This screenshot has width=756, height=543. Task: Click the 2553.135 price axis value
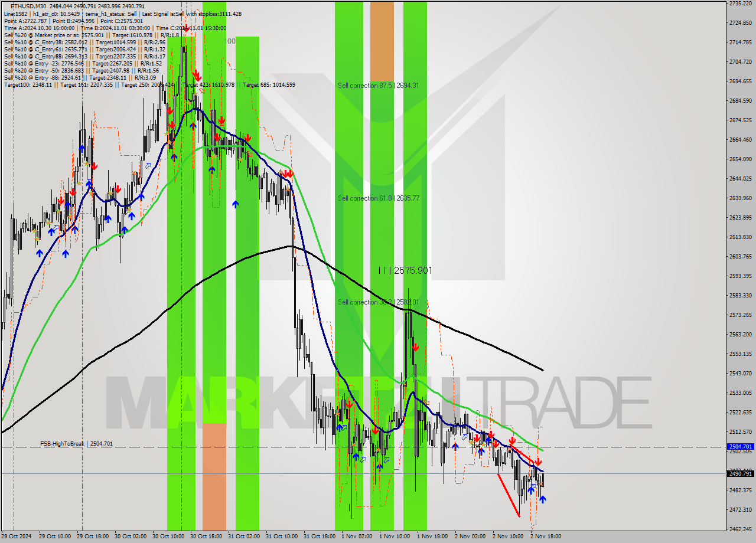coord(741,354)
